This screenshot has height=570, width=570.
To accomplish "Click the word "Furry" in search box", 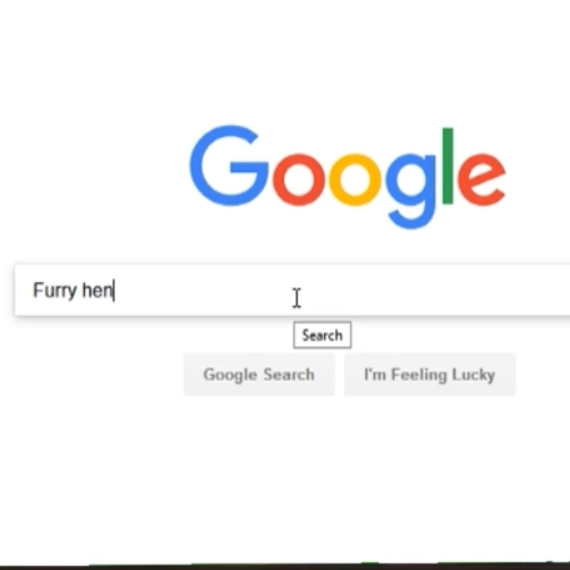I will click(55, 290).
